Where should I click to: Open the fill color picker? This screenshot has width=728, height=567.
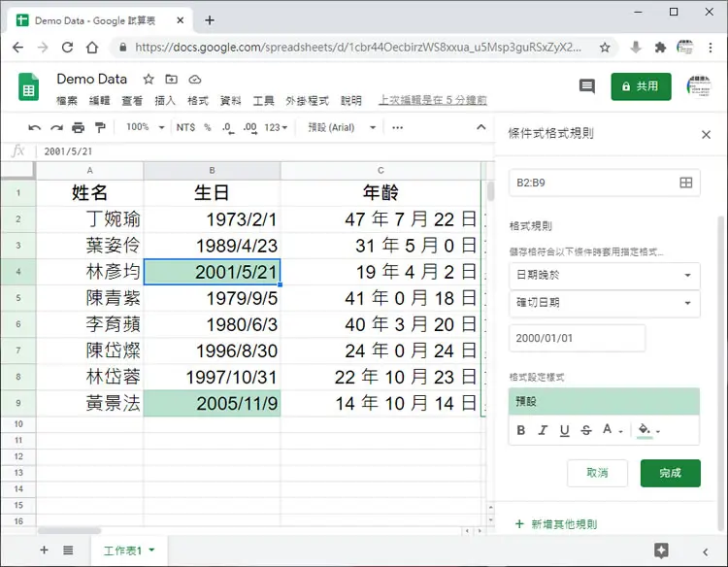[x=648, y=430]
